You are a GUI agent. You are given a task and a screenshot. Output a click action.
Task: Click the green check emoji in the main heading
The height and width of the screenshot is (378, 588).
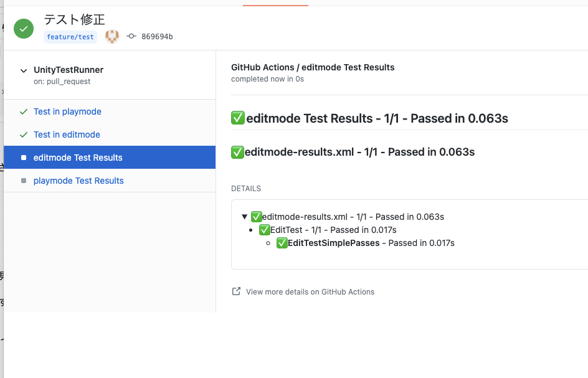(x=238, y=118)
